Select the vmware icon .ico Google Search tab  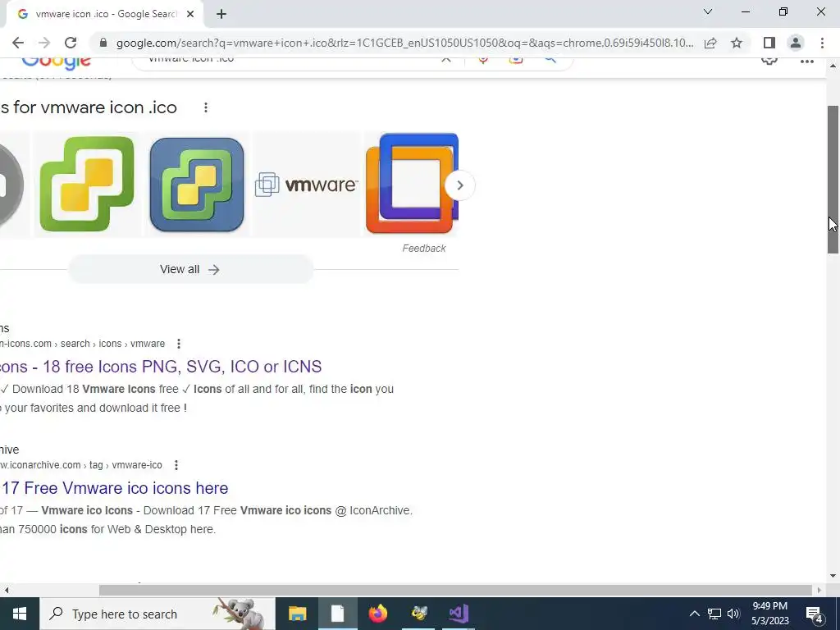coord(104,15)
